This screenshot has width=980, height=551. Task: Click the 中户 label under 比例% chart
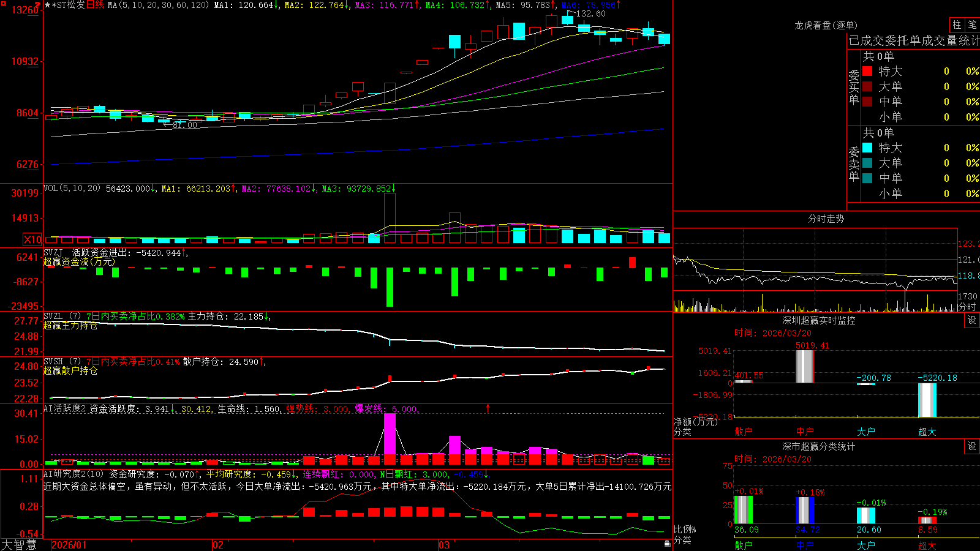tap(805, 545)
